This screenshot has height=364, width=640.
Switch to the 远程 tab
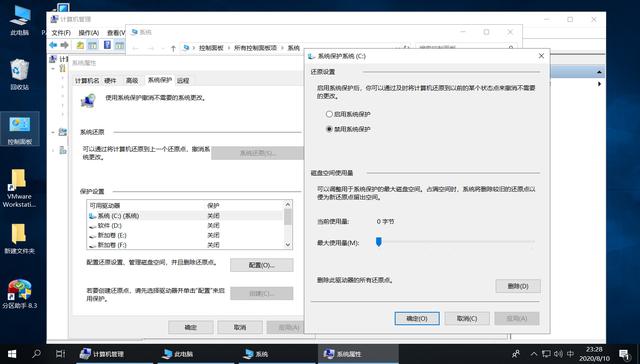tap(183, 81)
